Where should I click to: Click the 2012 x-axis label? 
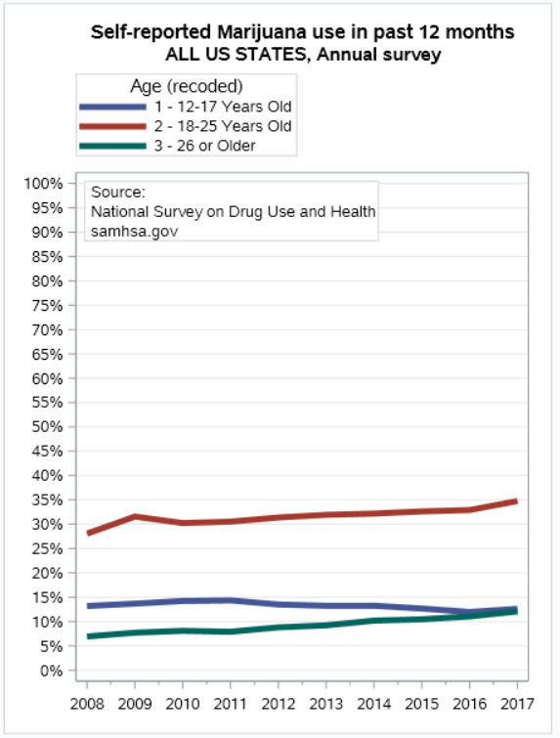pos(279,704)
